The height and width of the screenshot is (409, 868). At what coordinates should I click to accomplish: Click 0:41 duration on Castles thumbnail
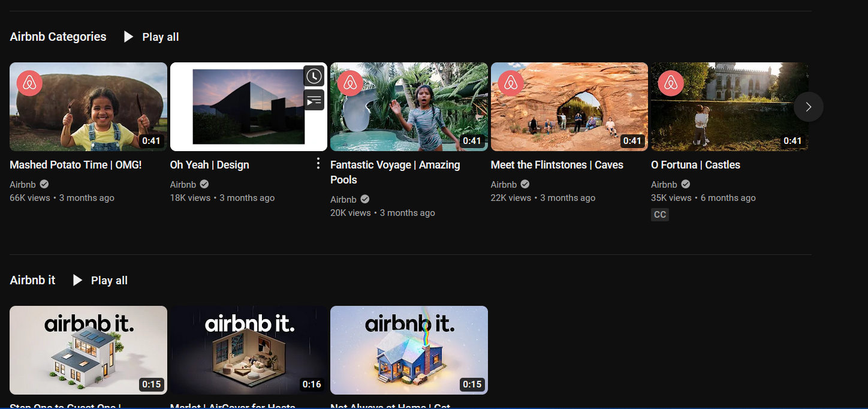792,141
